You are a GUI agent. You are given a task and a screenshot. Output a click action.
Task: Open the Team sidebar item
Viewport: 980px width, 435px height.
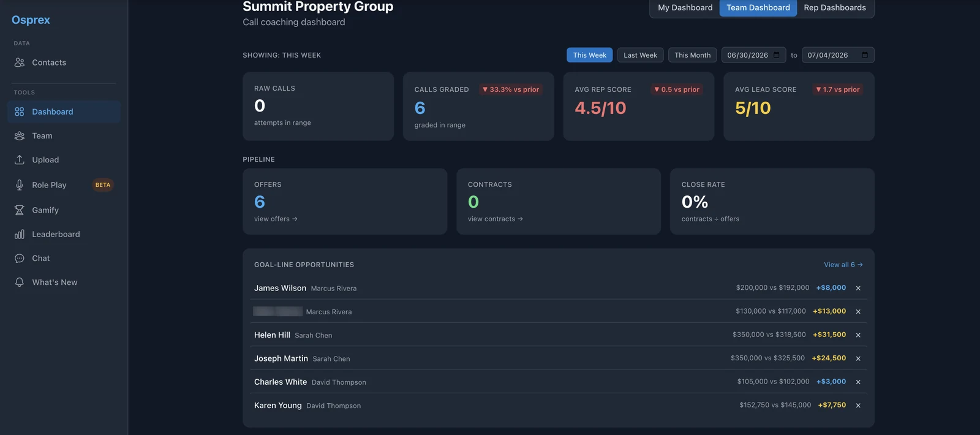point(64,136)
